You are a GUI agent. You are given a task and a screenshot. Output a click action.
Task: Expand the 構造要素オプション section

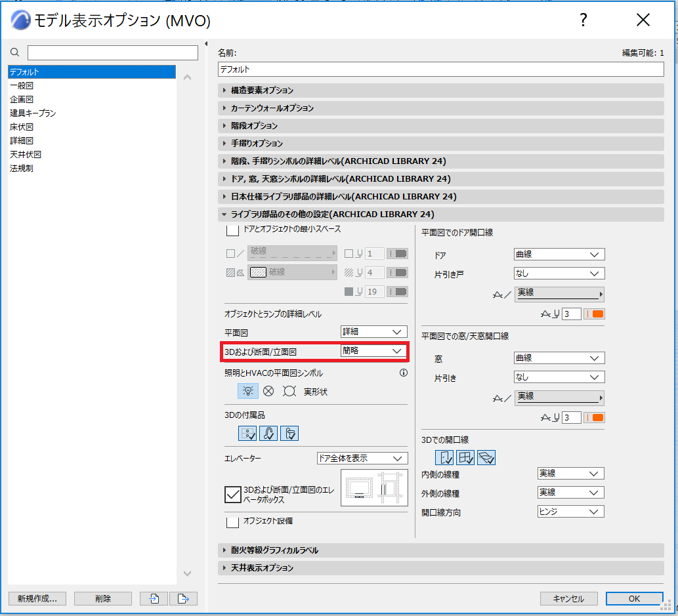click(x=440, y=91)
